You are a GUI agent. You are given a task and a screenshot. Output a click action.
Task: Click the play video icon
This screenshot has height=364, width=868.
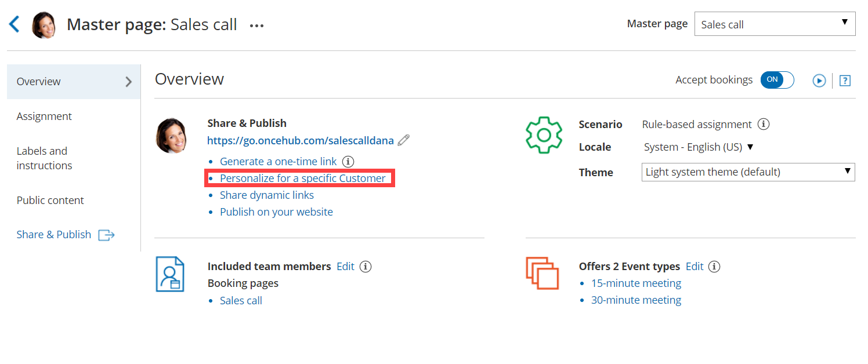(819, 81)
